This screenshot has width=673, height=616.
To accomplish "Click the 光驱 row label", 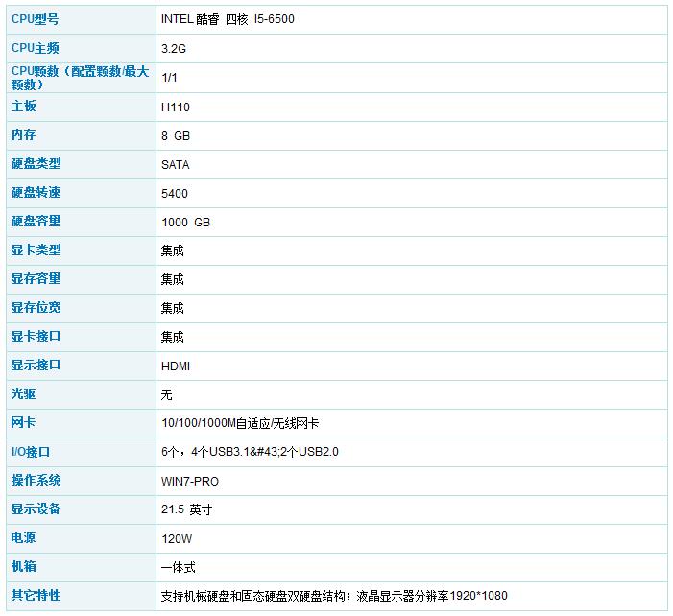I will [x=24, y=394].
